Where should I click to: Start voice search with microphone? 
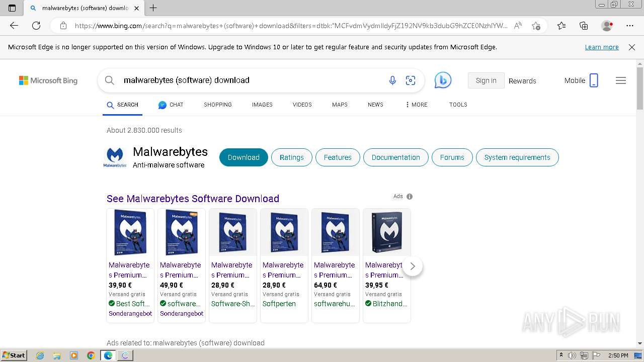click(x=392, y=80)
